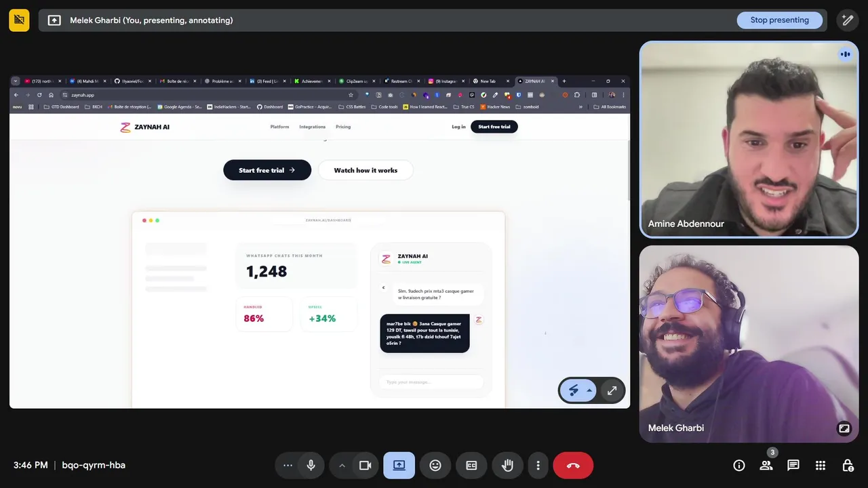Open the tab search dropdown at tab strip start
Image resolution: width=868 pixels, height=488 pixels.
16,81
